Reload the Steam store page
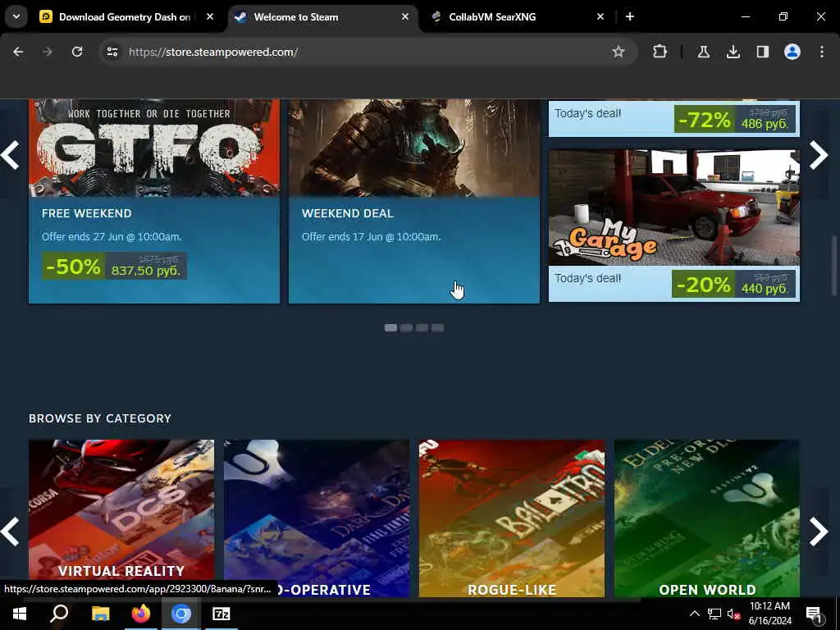The height and width of the screenshot is (630, 840). 77,52
